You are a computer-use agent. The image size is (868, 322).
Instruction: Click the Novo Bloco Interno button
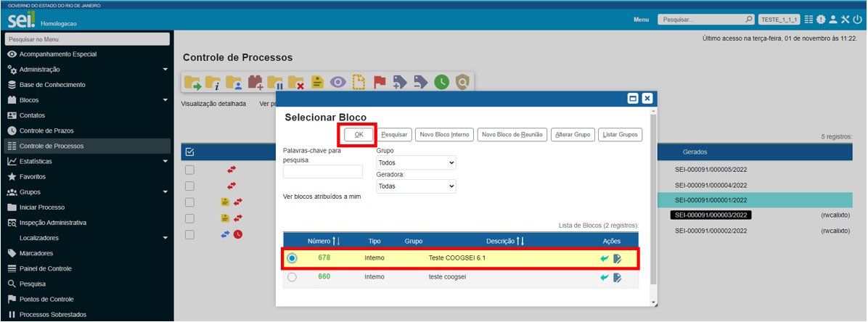click(444, 135)
